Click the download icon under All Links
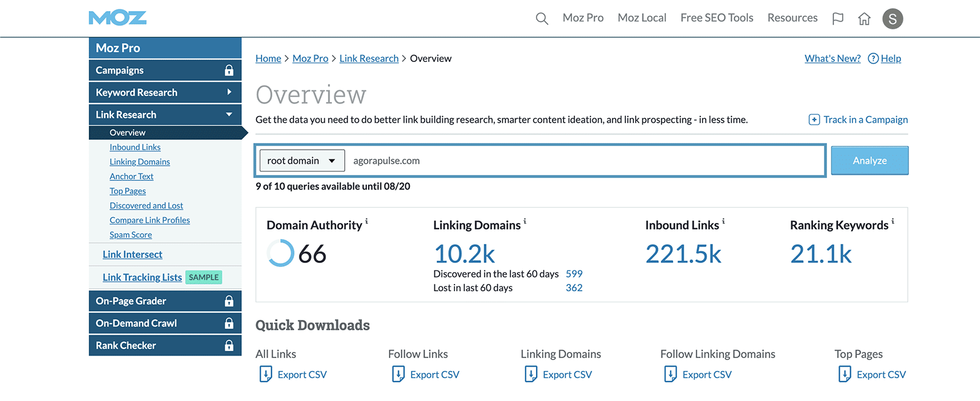The height and width of the screenshot is (401, 980). [x=266, y=374]
